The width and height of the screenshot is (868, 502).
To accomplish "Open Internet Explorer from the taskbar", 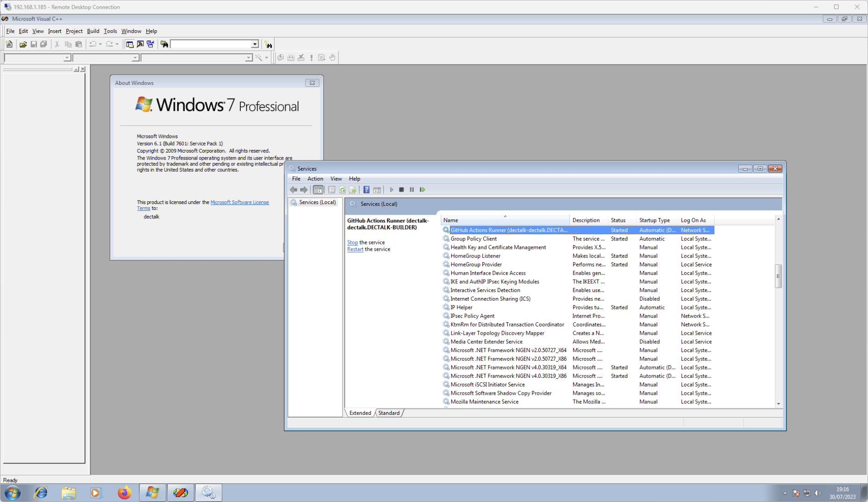I will click(x=41, y=493).
